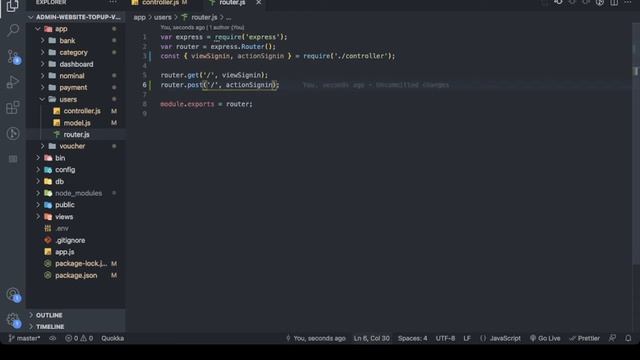Image resolution: width=640 pixels, height=360 pixels.
Task: Open Run and Debug view
Action: click(13, 82)
